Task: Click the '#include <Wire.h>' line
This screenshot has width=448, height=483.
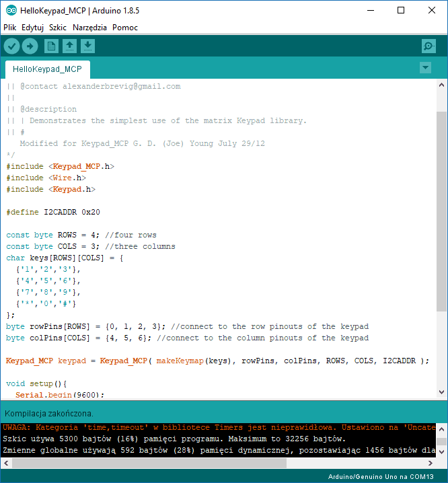Action: pyautogui.click(x=46, y=178)
